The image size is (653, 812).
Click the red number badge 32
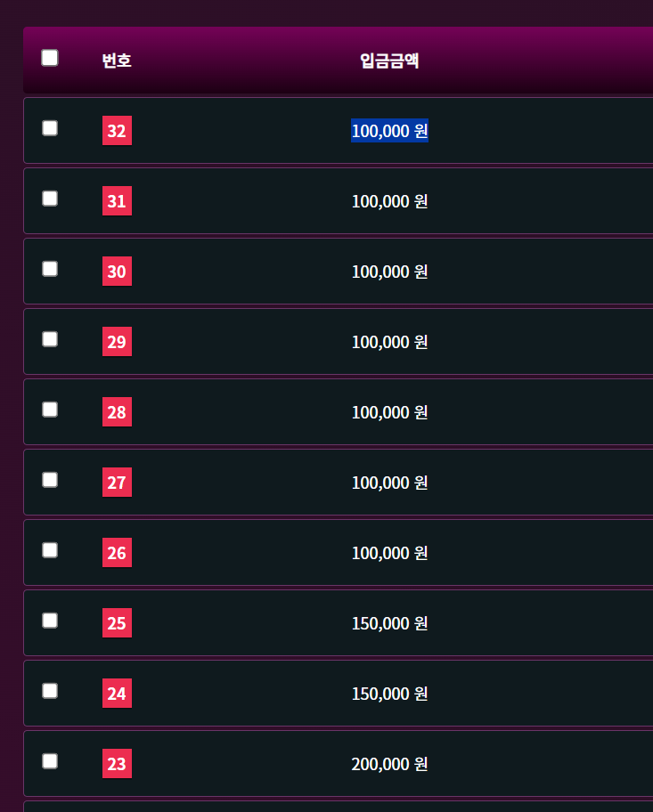[x=117, y=131]
